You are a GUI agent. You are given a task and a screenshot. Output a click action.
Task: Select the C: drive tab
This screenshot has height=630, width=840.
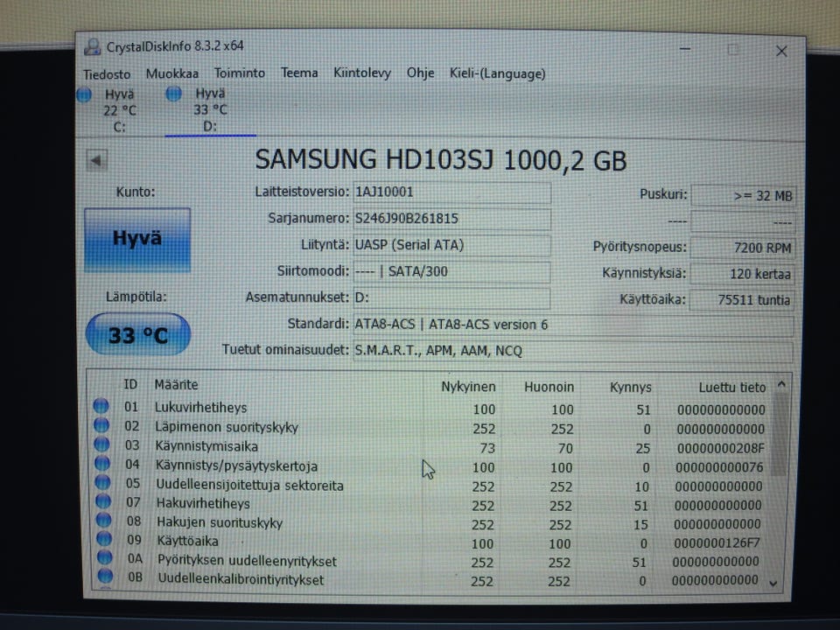[x=120, y=110]
